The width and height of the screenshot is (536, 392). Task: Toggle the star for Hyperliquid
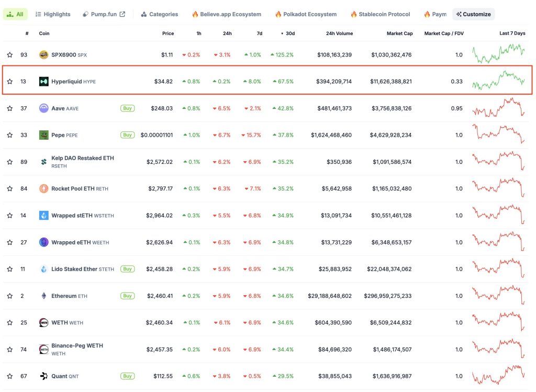coord(9,81)
